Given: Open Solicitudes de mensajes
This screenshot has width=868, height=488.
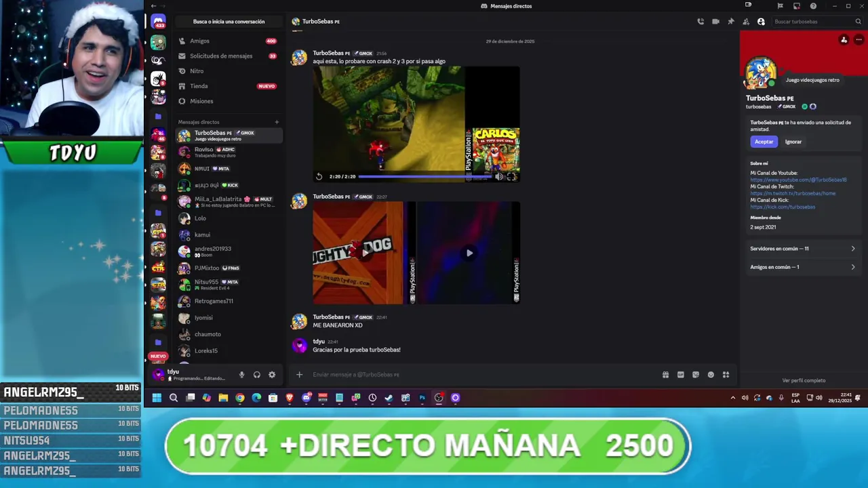Looking at the screenshot, I should pos(229,56).
